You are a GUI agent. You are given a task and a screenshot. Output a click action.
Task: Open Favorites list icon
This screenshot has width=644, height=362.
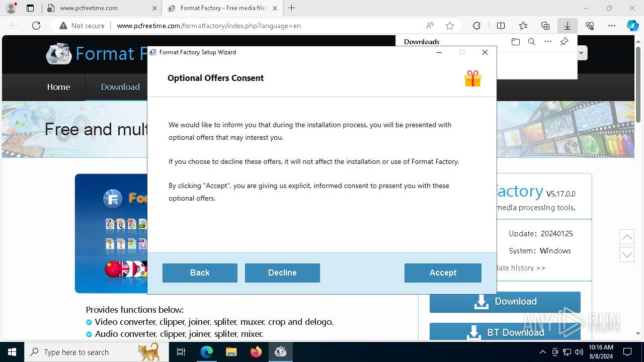point(523,26)
